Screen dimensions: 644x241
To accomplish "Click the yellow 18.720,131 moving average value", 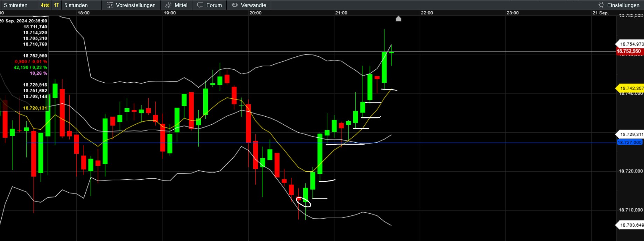I will coord(35,108).
